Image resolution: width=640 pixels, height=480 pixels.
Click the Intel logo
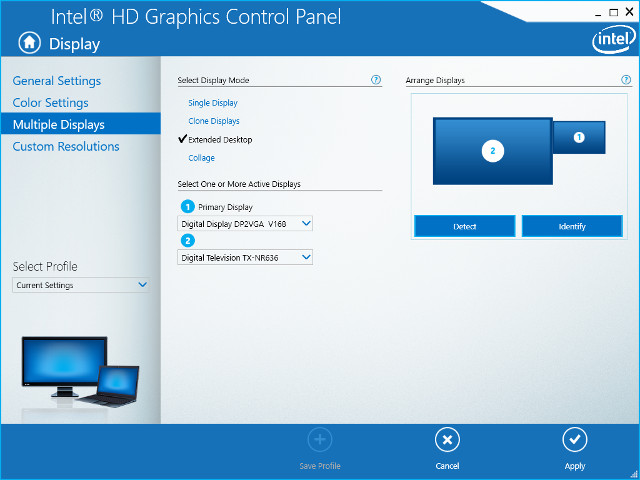click(613, 40)
